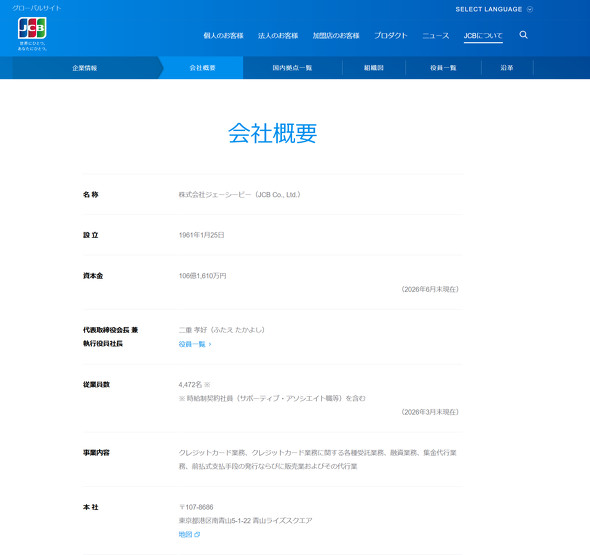Open ニュース menu
This screenshot has height=555, width=590.
click(436, 36)
